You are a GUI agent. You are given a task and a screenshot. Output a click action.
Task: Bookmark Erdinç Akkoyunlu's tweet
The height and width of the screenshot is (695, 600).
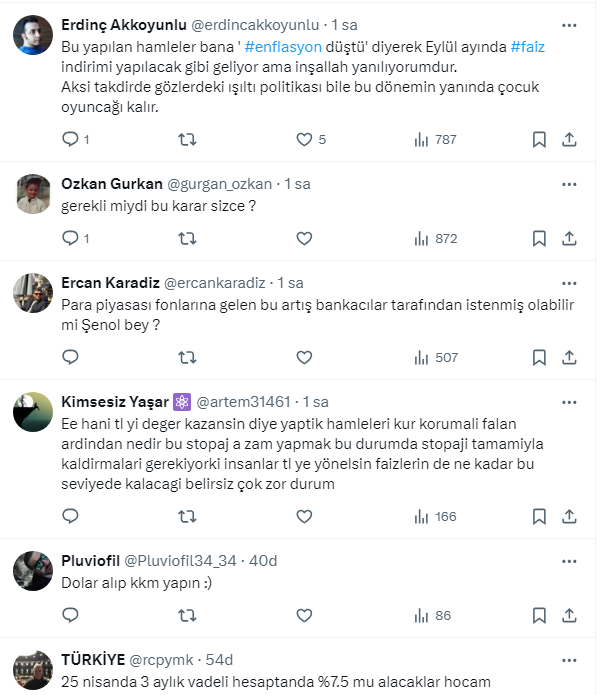coord(539,140)
